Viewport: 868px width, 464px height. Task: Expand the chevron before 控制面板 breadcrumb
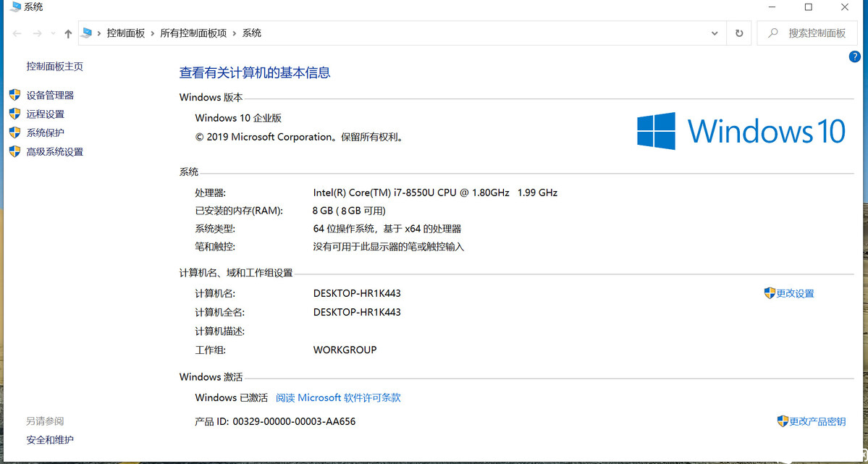(99, 33)
